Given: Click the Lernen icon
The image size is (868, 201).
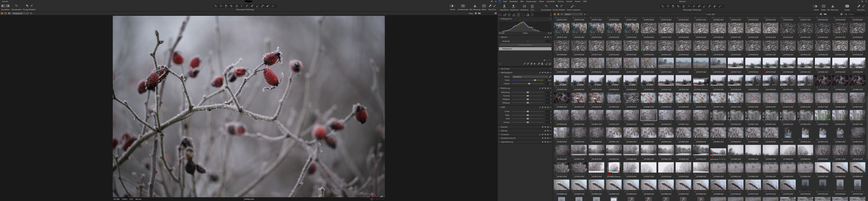Looking at the screenshot, I should pyautogui.click(x=847, y=6).
